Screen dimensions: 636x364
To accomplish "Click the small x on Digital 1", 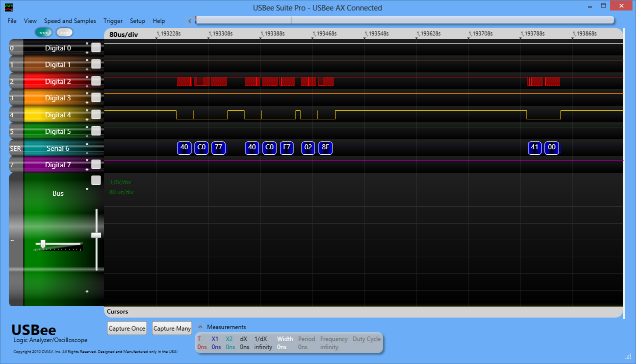I will coord(87,60).
